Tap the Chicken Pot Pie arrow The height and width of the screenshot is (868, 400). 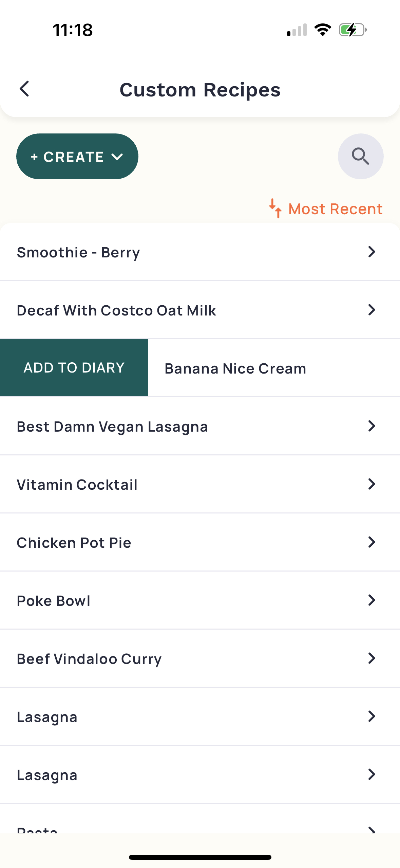point(372,542)
